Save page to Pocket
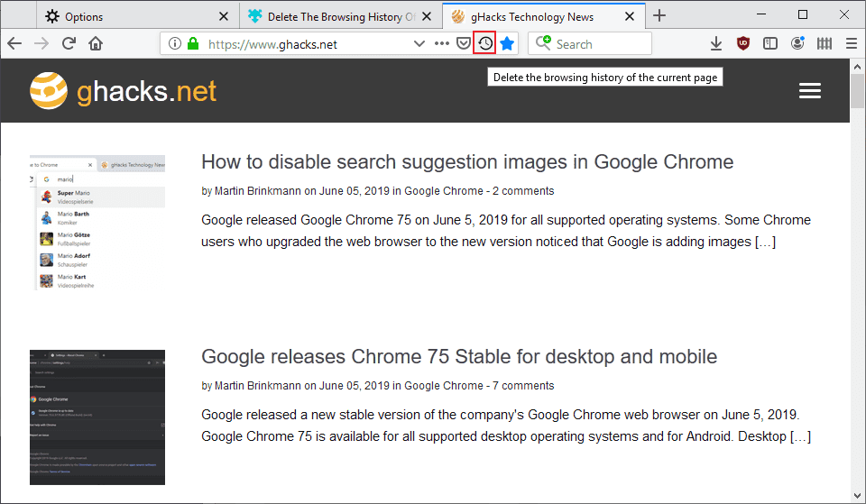The width and height of the screenshot is (866, 504). pyautogui.click(x=464, y=43)
